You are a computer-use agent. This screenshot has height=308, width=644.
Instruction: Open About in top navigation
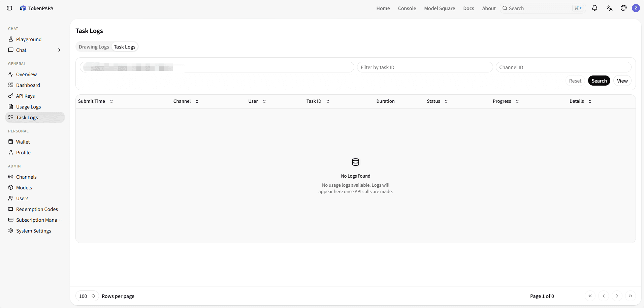[489, 8]
